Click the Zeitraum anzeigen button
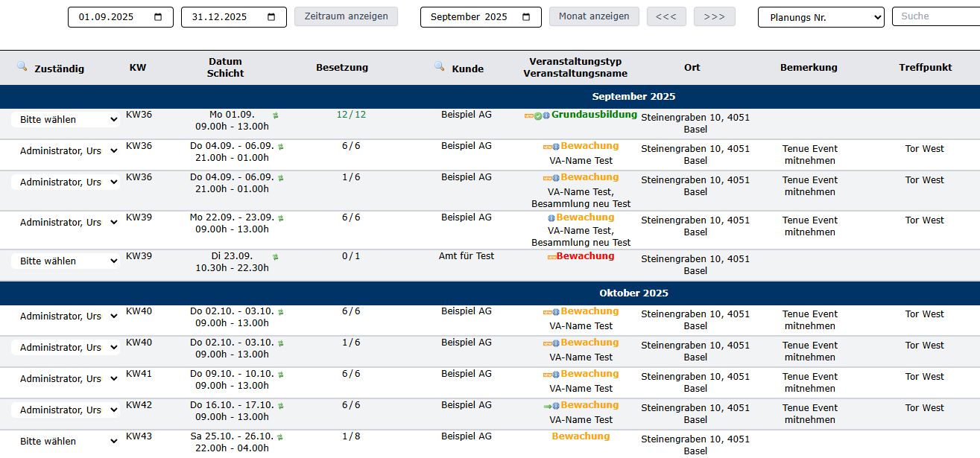The height and width of the screenshot is (458, 980). [x=346, y=16]
